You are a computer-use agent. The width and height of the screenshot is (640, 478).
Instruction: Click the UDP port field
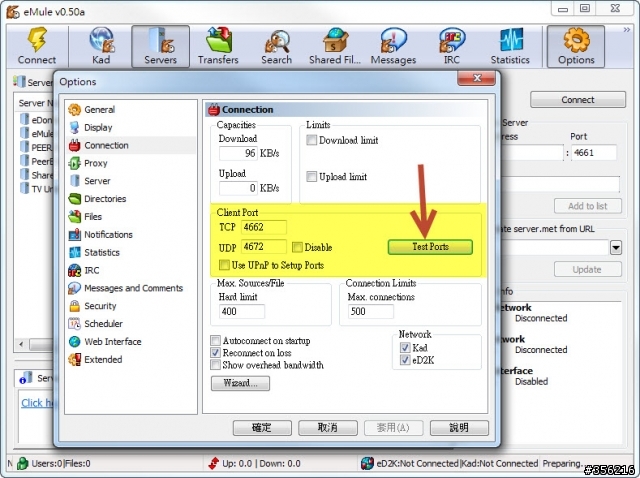(x=264, y=247)
